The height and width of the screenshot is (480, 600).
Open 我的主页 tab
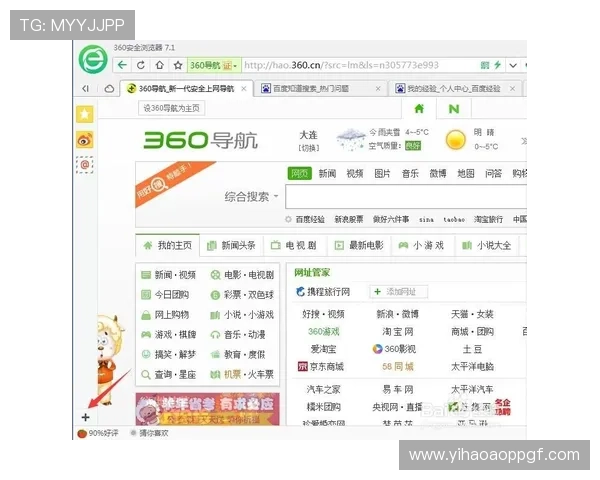click(168, 245)
